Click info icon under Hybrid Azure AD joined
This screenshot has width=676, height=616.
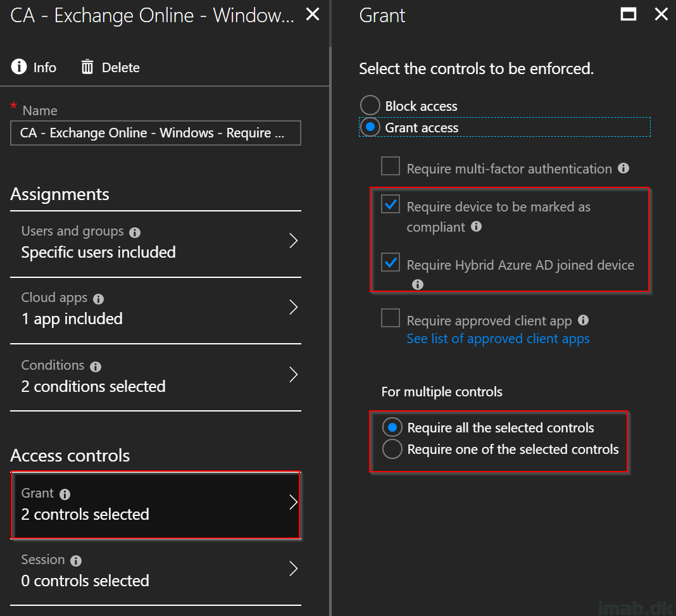coord(417,284)
